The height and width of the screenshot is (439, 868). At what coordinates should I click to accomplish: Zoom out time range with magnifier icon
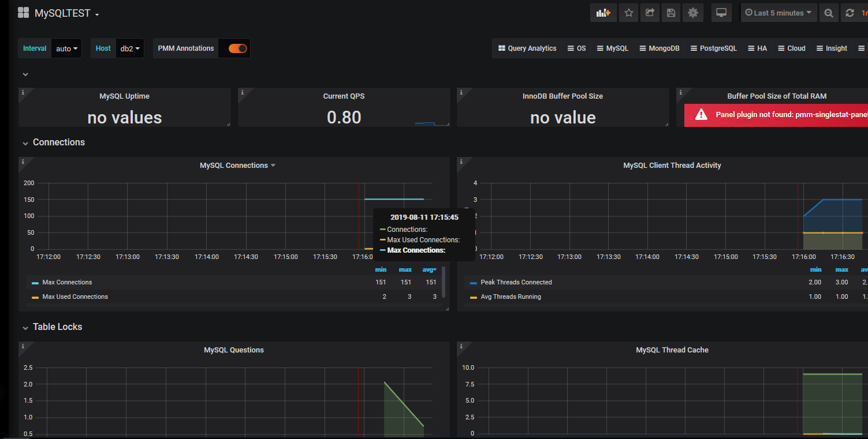click(829, 13)
